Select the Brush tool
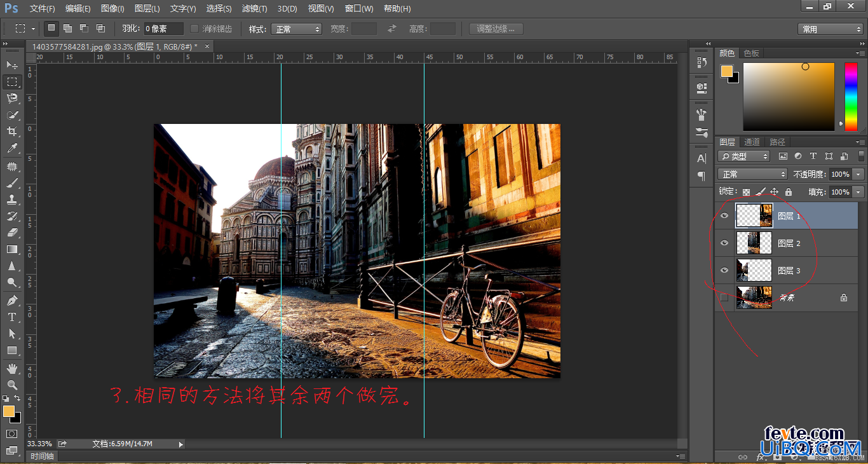The image size is (868, 464). pyautogui.click(x=12, y=183)
